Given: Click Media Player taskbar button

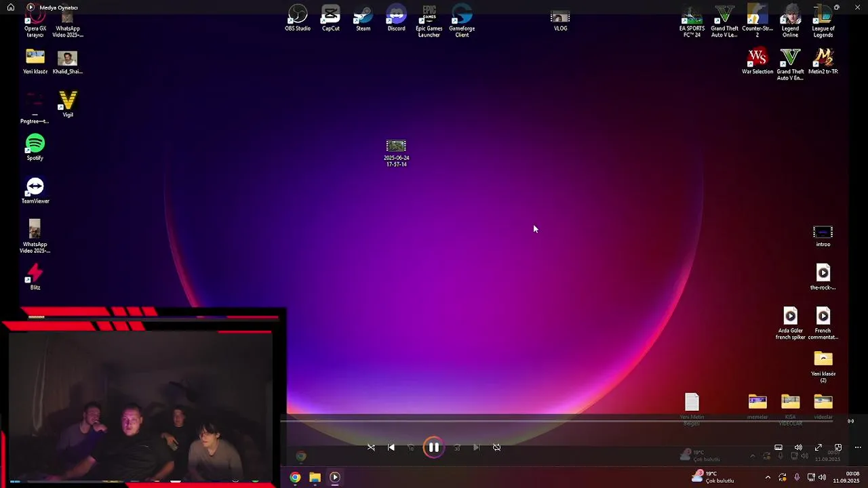Looking at the screenshot, I should coord(334,477).
